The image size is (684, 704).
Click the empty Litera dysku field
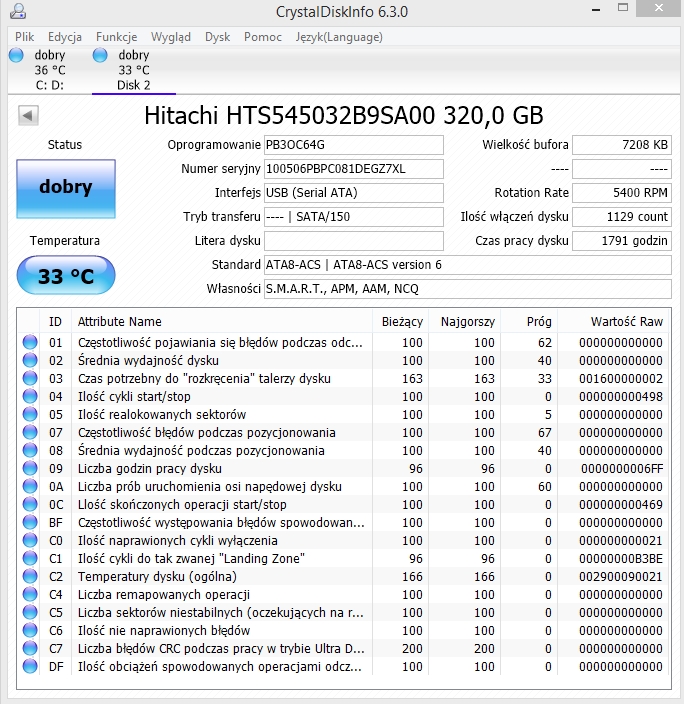pyautogui.click(x=353, y=241)
